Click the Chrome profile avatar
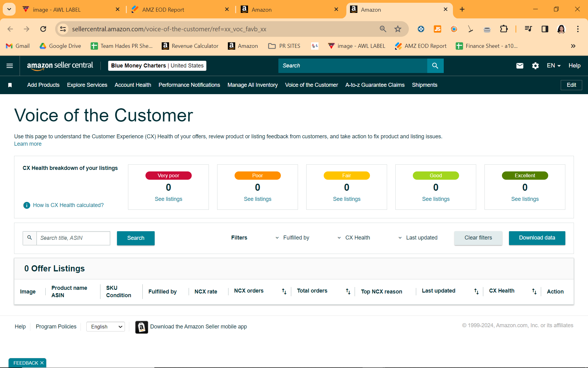This screenshot has width=588, height=368. 561,29
